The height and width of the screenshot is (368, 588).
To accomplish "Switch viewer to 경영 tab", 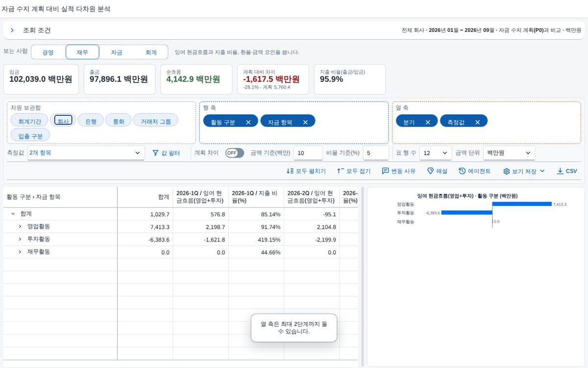I will point(48,53).
